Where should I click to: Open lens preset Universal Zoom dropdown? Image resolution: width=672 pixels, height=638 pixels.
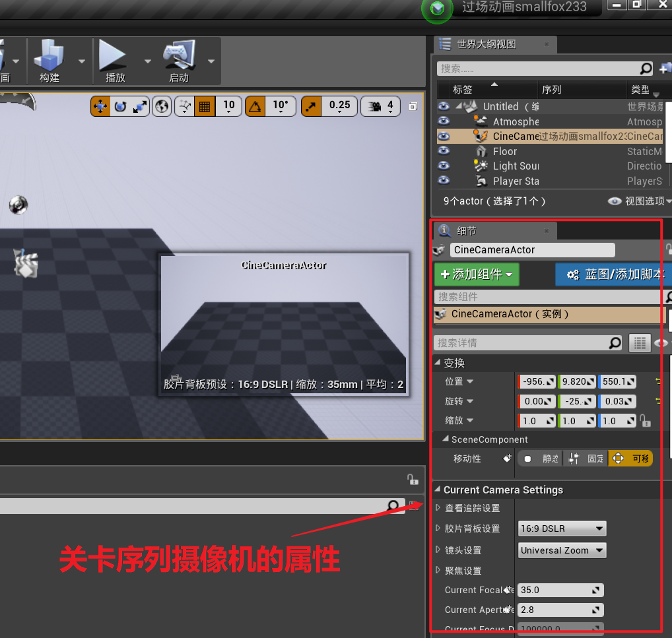562,550
